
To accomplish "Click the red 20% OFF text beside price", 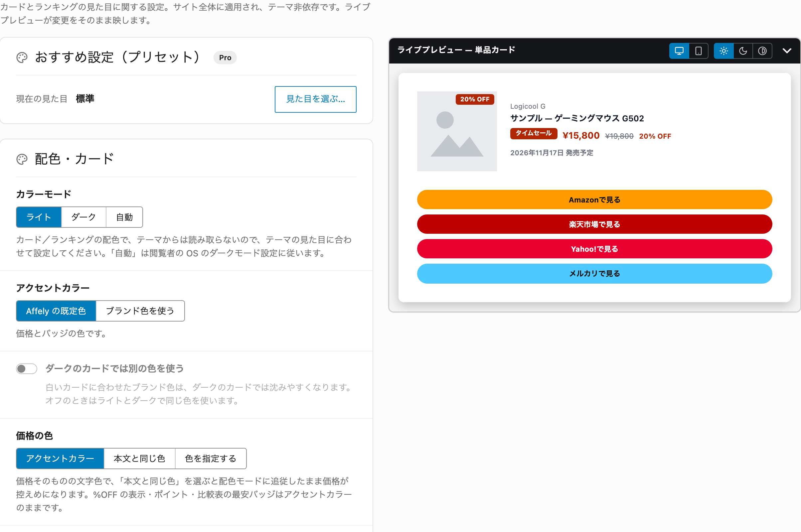I will [x=655, y=136].
